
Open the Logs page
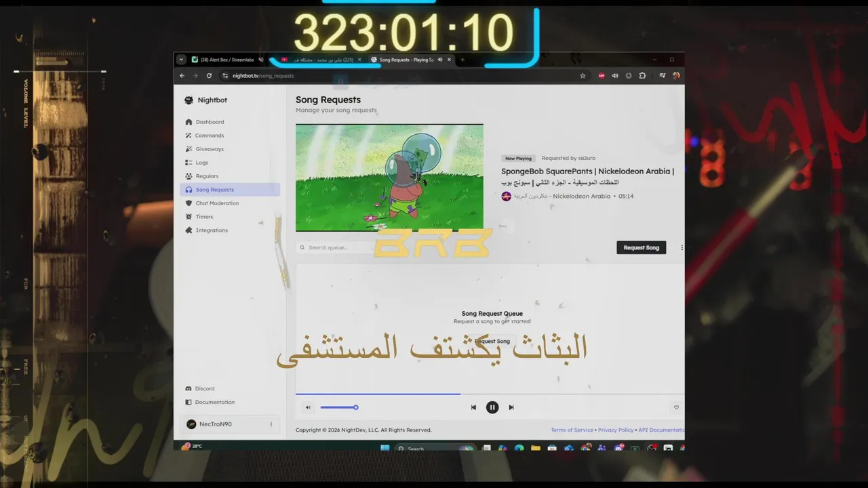click(202, 163)
